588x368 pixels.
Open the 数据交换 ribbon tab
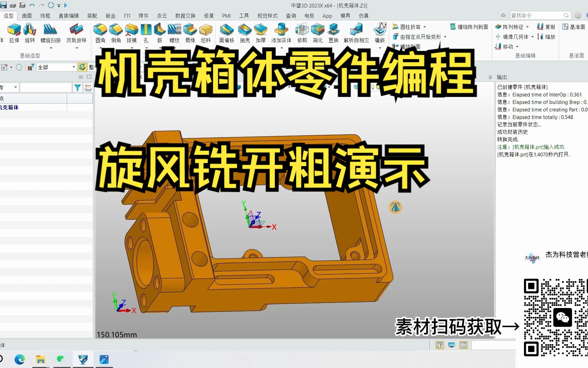185,16
